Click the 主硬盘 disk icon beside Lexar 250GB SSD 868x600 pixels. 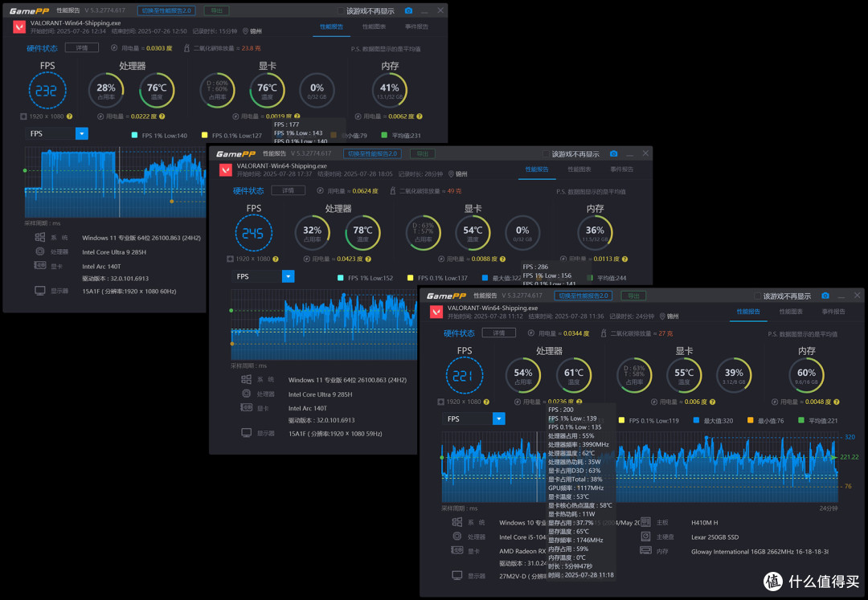[645, 537]
